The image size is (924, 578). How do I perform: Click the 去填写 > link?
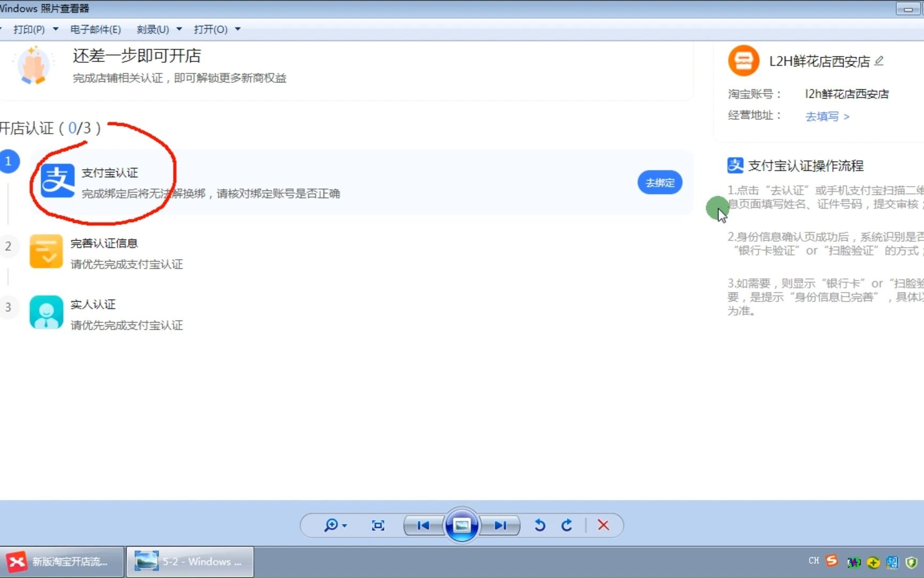827,116
